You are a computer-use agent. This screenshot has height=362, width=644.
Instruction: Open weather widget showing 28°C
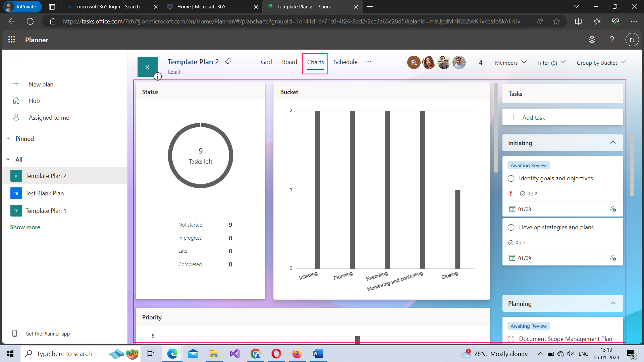tap(495, 354)
